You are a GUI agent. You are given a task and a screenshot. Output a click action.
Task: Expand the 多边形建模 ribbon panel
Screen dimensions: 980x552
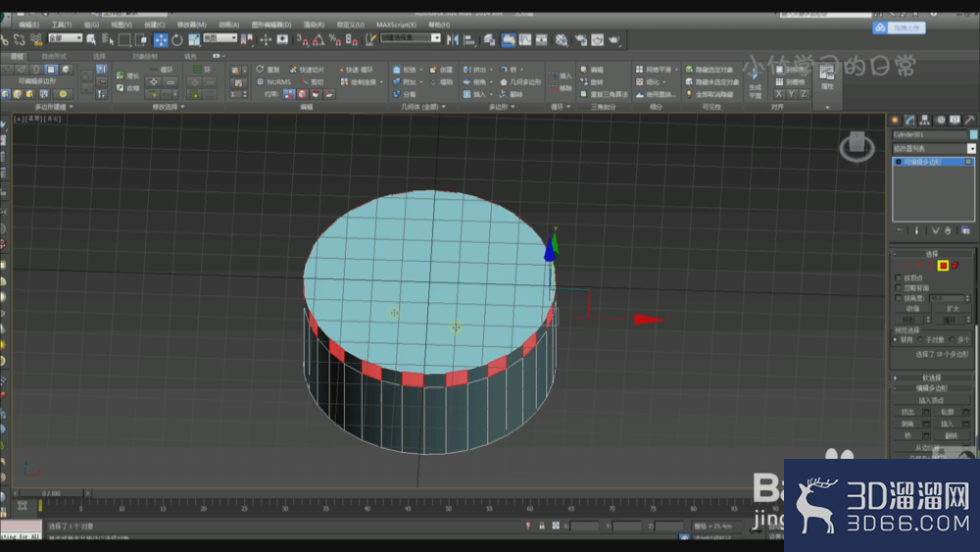(54, 107)
